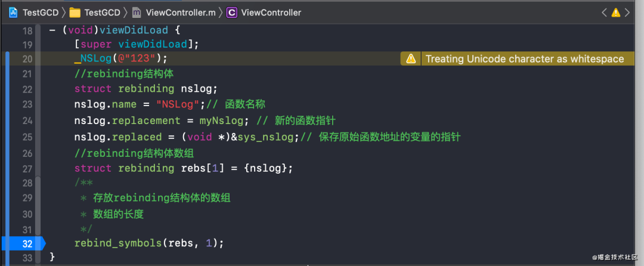The height and width of the screenshot is (266, 644).
Task: Collapse the comment block starting at line 28
Action: tap(38, 183)
